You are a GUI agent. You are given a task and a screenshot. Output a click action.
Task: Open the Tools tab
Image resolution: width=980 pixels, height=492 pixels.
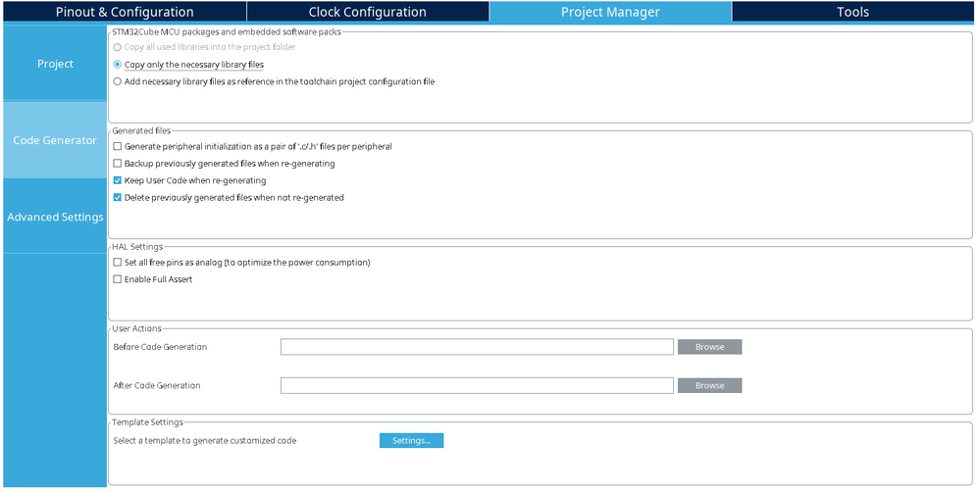(x=851, y=12)
